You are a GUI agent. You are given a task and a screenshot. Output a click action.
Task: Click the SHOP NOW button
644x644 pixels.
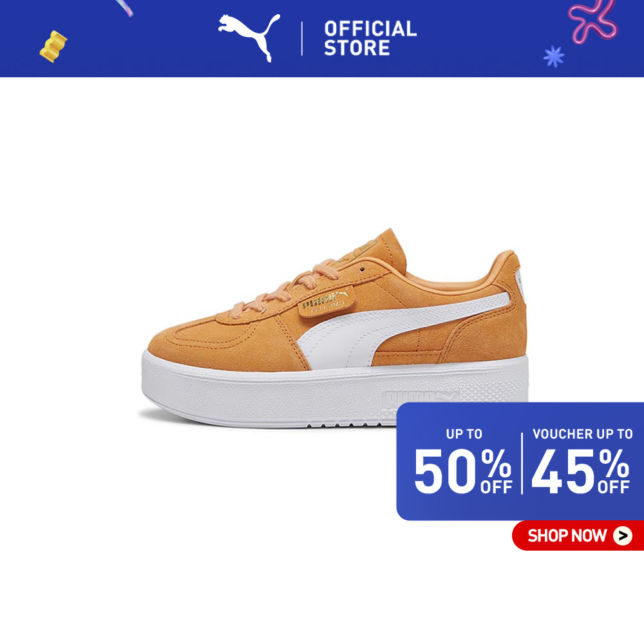[x=578, y=536]
